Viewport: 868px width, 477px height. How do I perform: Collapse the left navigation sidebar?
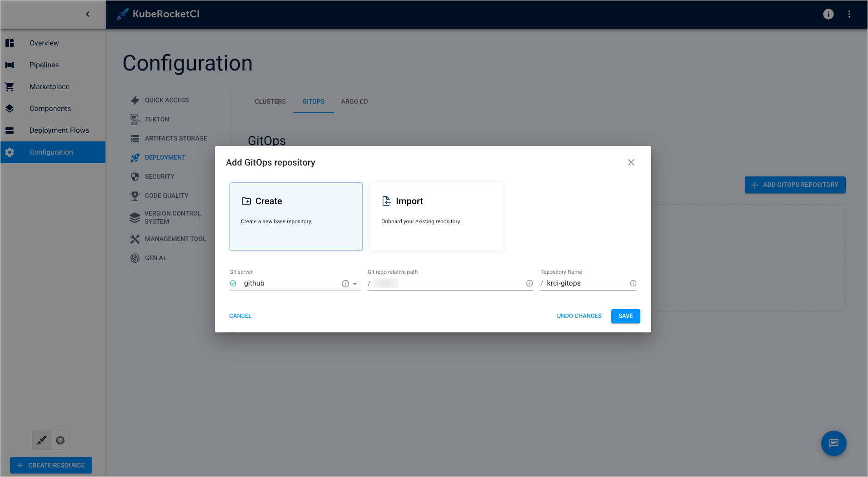click(88, 14)
